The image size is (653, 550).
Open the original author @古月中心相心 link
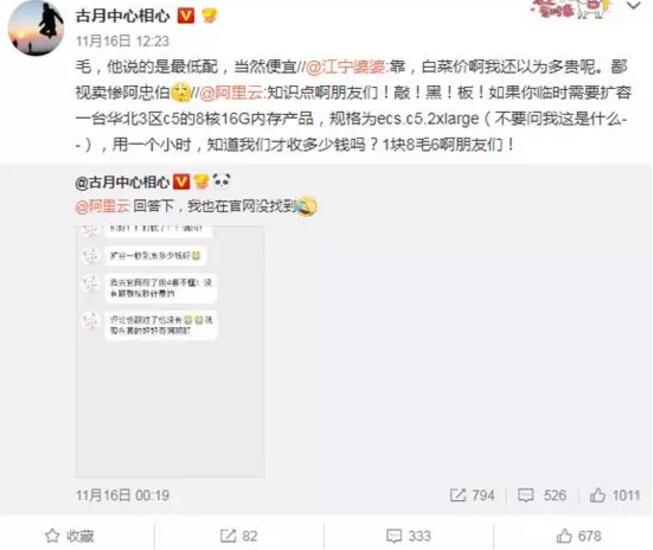[x=122, y=182]
